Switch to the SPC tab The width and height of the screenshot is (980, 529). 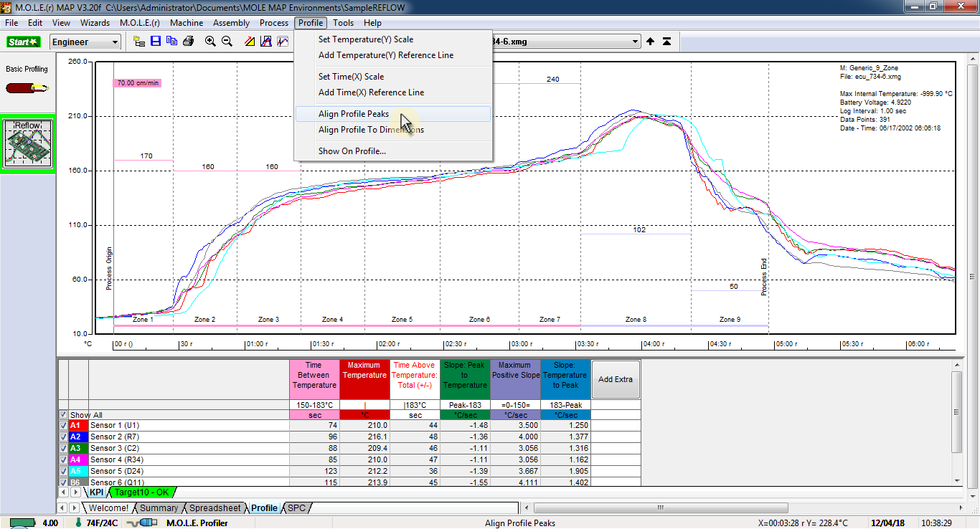pos(296,508)
